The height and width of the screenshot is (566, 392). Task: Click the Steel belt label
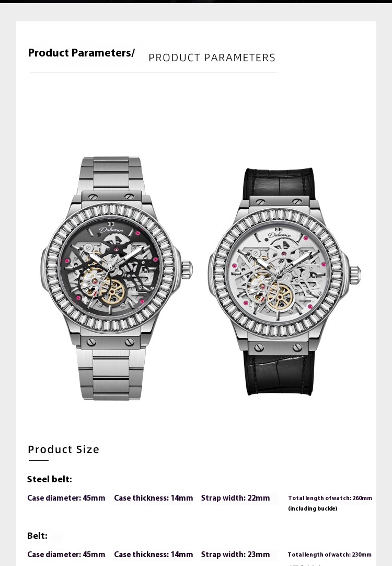[x=50, y=479]
